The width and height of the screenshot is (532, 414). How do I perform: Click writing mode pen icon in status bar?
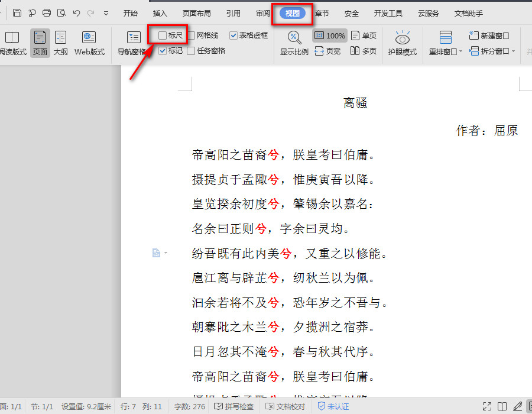point(517,406)
